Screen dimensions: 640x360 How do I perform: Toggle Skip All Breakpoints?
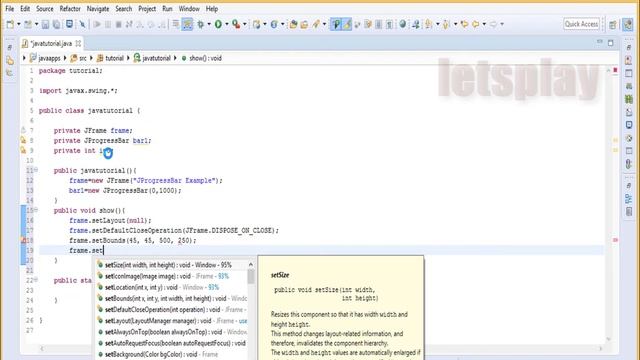coord(82,24)
